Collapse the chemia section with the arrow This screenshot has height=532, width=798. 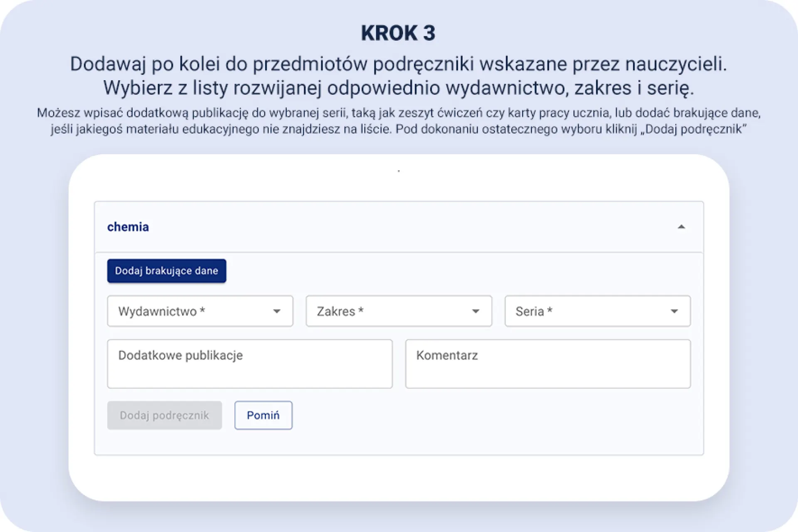[681, 227]
